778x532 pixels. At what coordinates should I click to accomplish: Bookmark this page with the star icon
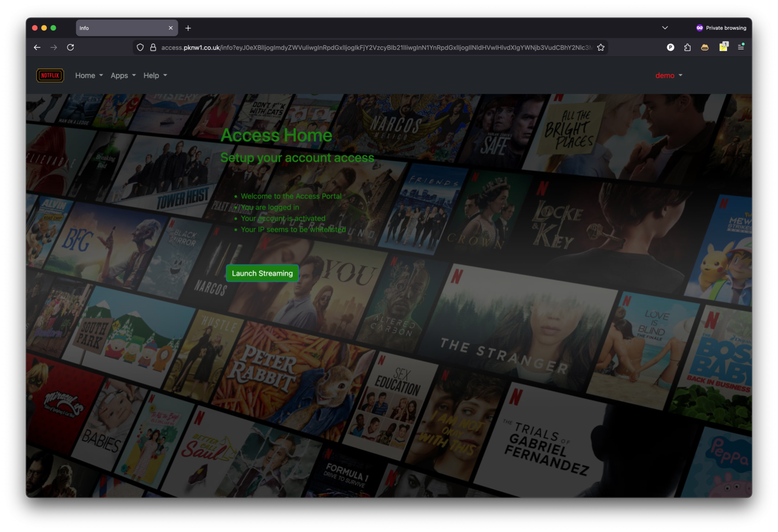601,47
